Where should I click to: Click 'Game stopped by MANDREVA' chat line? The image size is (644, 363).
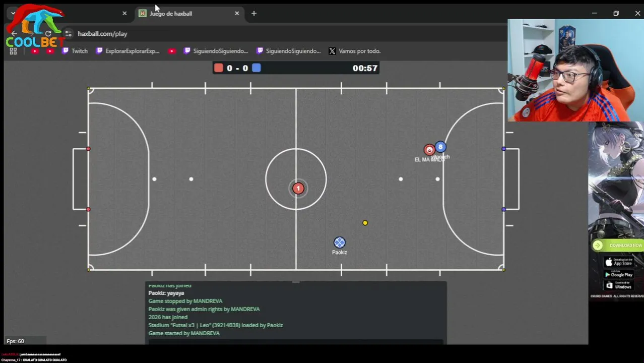(185, 301)
